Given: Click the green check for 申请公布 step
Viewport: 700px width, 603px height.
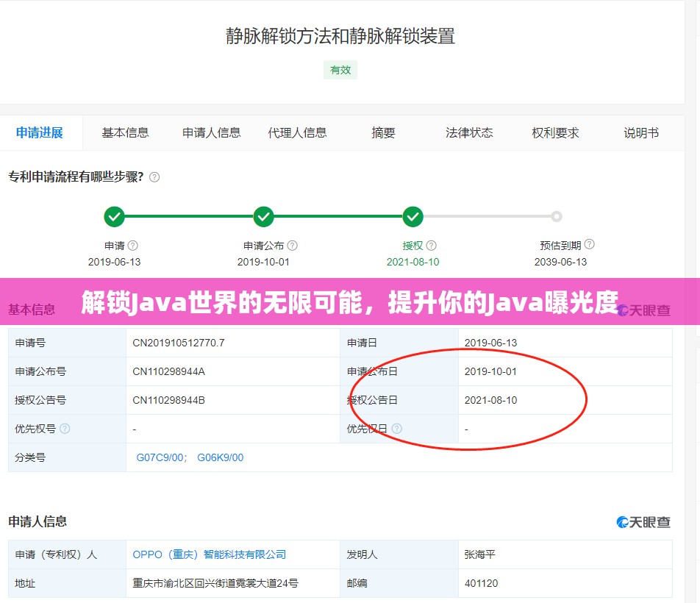Looking at the screenshot, I should (x=263, y=217).
